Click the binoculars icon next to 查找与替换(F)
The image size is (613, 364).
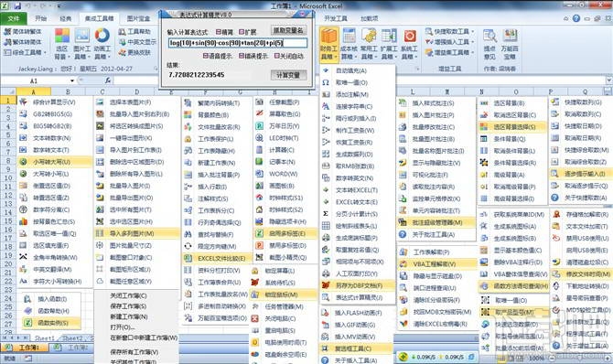[188, 234]
